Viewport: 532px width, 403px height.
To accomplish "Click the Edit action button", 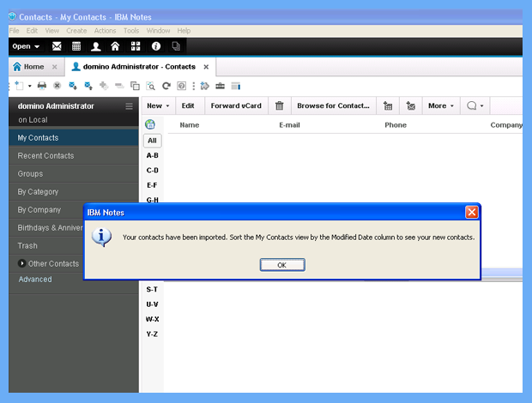I will [x=188, y=105].
